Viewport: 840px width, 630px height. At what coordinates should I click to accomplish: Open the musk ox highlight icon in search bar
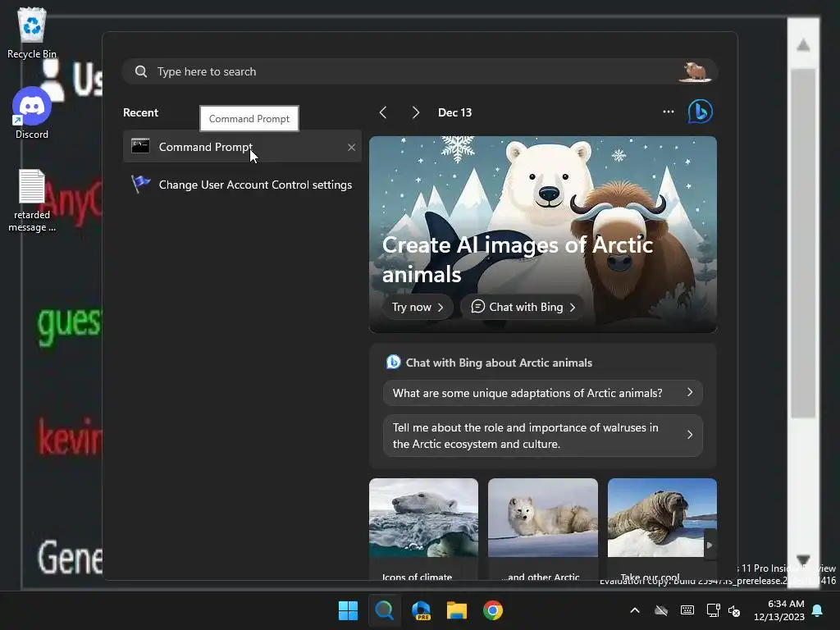(x=695, y=71)
